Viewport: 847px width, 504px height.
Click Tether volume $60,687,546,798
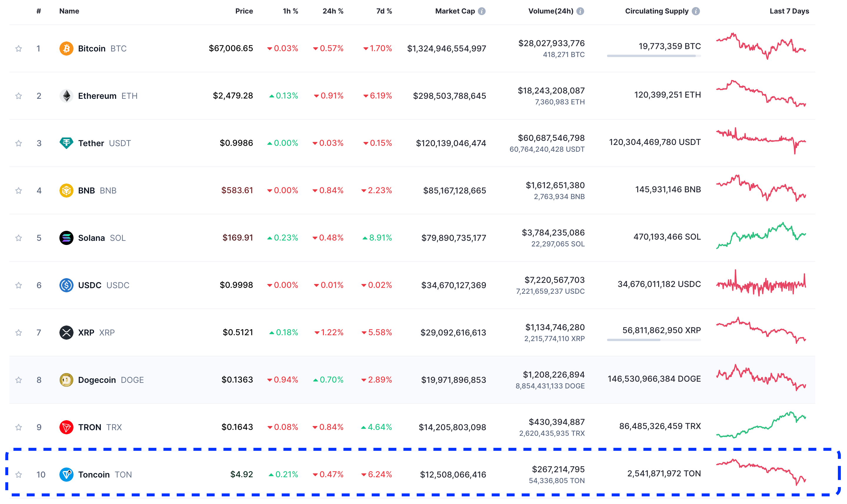551,138
